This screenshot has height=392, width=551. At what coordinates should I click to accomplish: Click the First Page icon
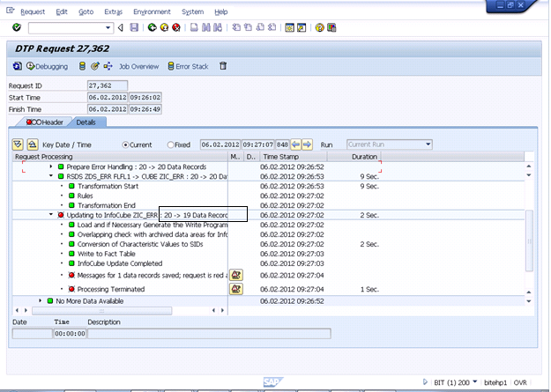[x=236, y=27]
